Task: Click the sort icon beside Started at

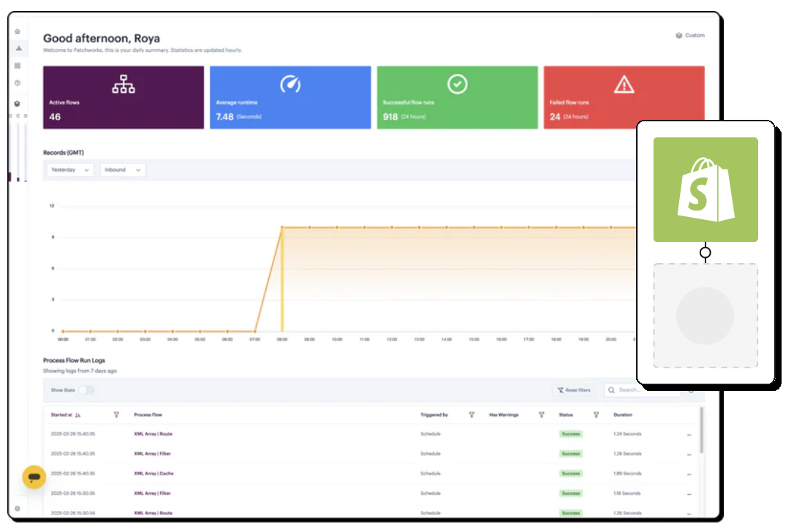Action: 77,415
